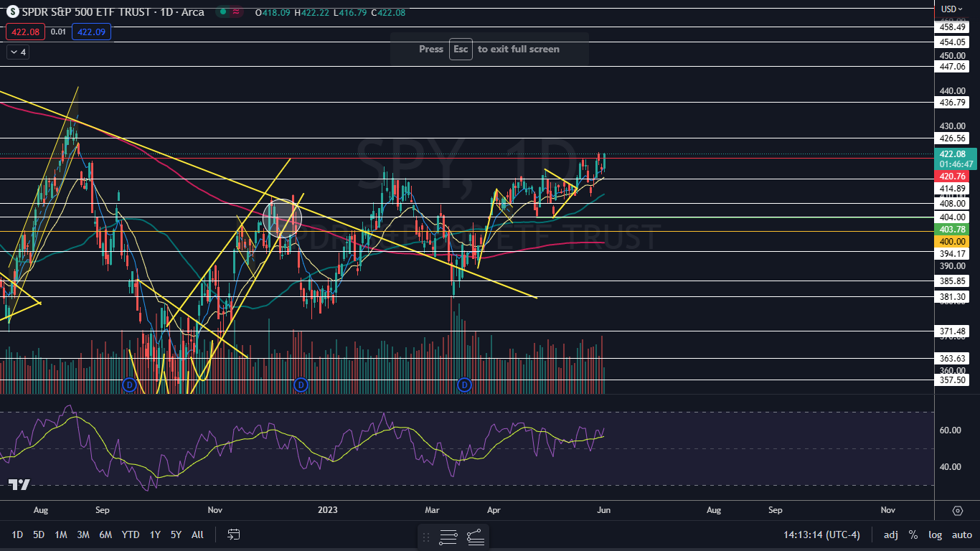Open the timezone menu showing UTC-4
This screenshot has width=980, height=551.
pyautogui.click(x=822, y=534)
